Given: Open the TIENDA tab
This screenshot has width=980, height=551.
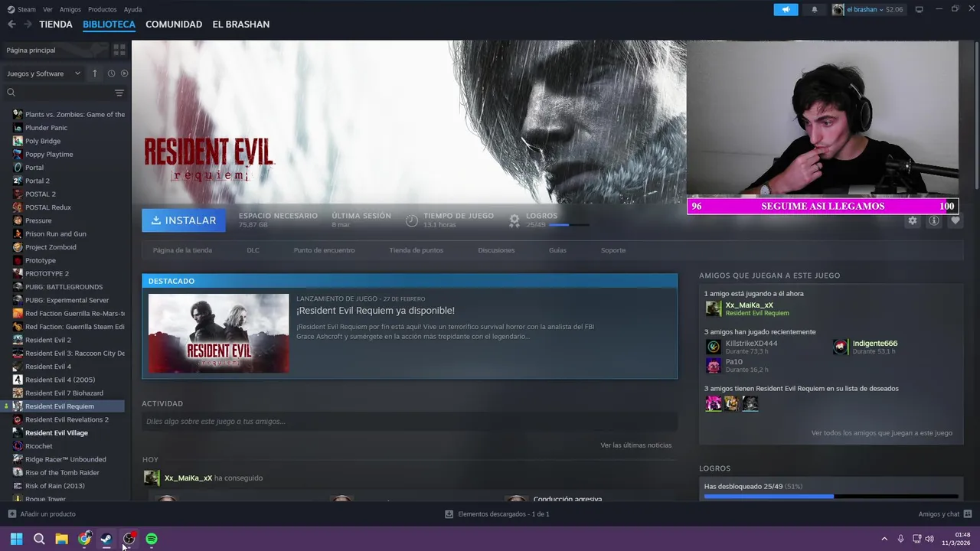Looking at the screenshot, I should [56, 24].
